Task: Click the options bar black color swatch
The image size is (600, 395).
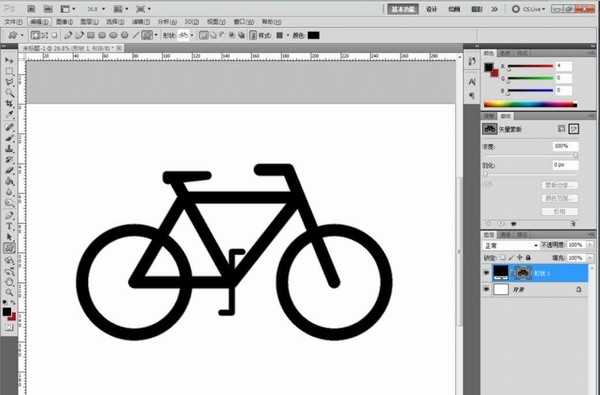Action: (x=313, y=36)
